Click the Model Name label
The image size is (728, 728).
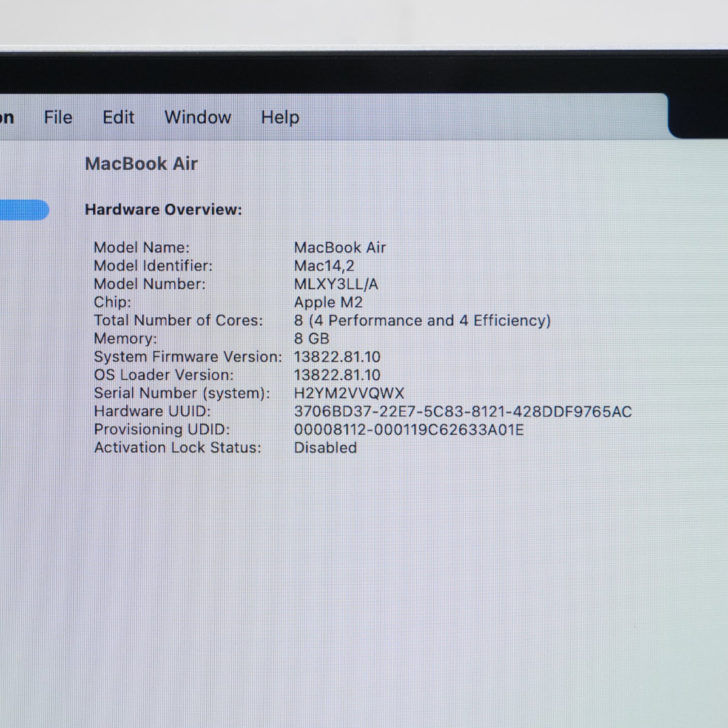click(x=141, y=248)
